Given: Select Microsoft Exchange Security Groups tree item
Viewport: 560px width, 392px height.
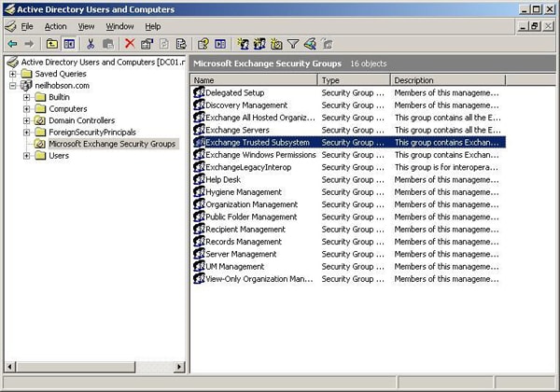Looking at the screenshot, I should point(112,144).
